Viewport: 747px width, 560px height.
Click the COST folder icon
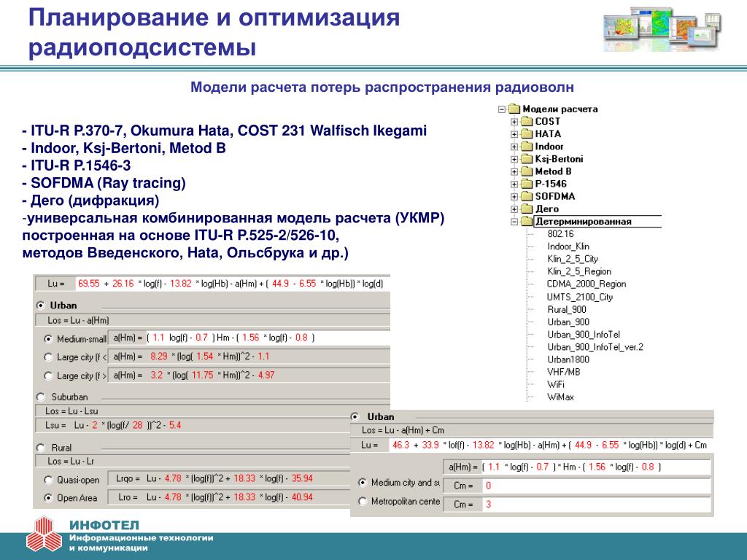[527, 122]
